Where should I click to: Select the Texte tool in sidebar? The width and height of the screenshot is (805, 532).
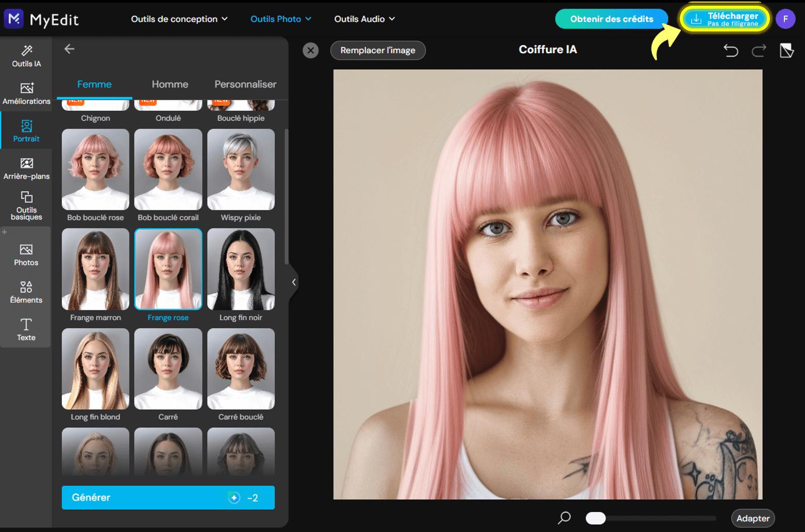point(26,330)
